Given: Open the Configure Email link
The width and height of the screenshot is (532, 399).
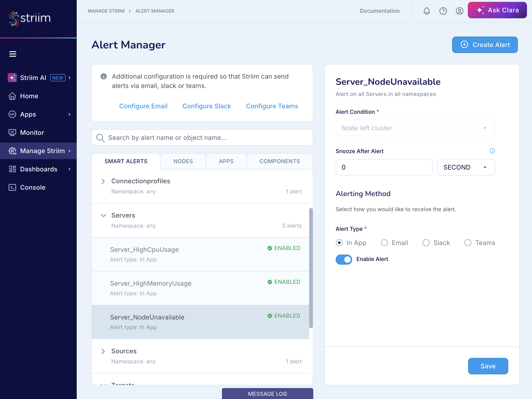Looking at the screenshot, I should pos(143,106).
